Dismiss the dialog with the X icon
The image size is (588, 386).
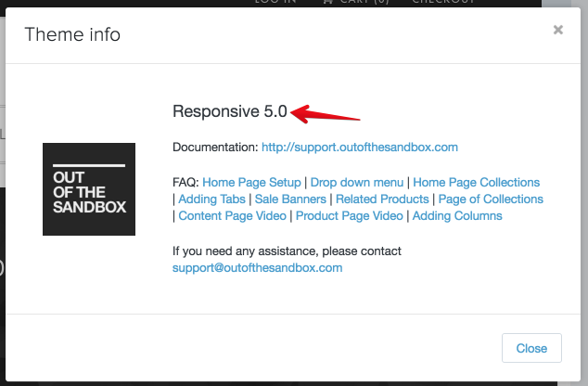point(557,30)
